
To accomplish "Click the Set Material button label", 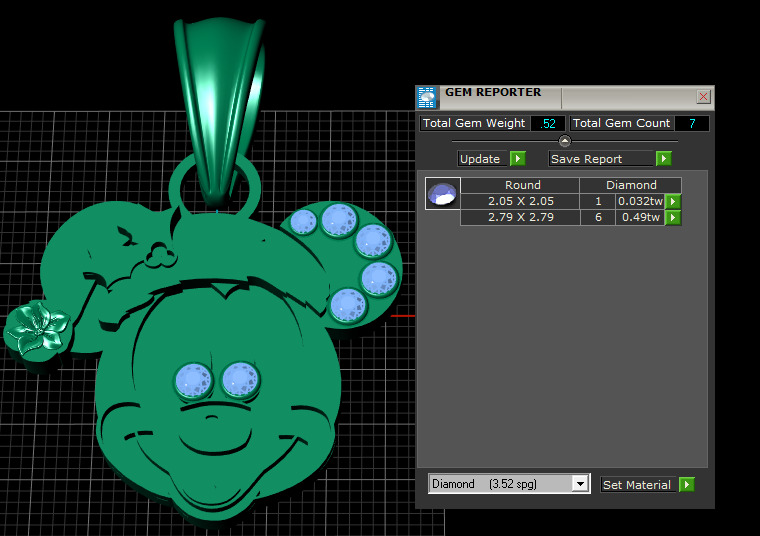I will click(638, 485).
